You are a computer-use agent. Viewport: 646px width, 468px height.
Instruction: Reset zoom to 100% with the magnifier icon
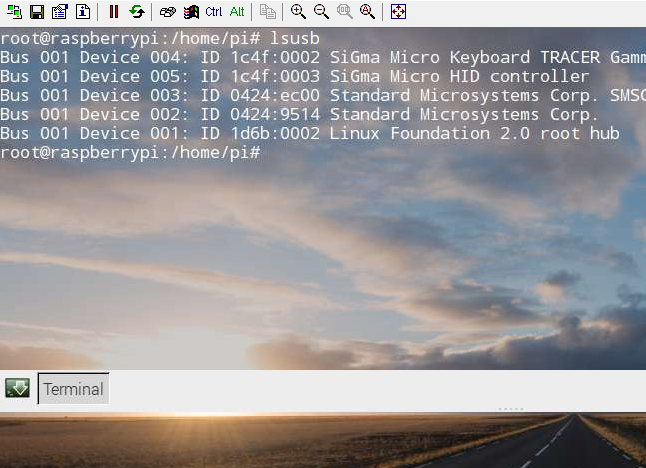click(x=344, y=12)
